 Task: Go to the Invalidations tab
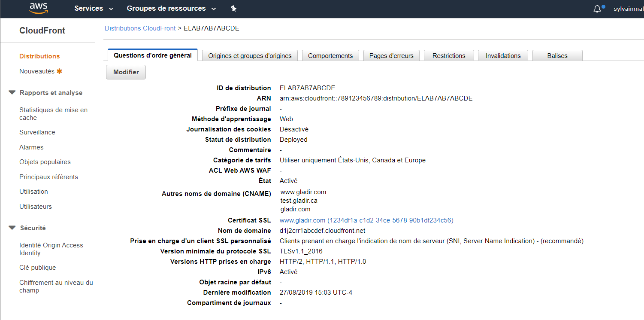tap(503, 56)
